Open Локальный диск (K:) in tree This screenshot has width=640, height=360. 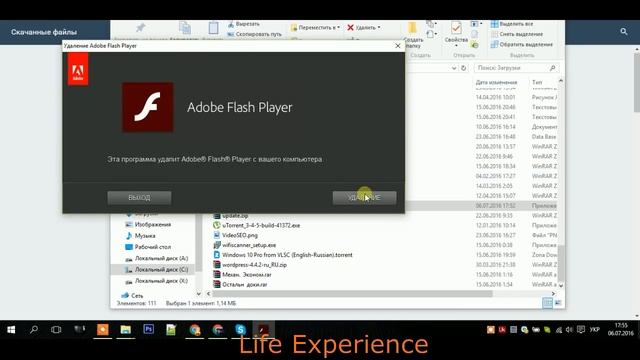pos(157,281)
